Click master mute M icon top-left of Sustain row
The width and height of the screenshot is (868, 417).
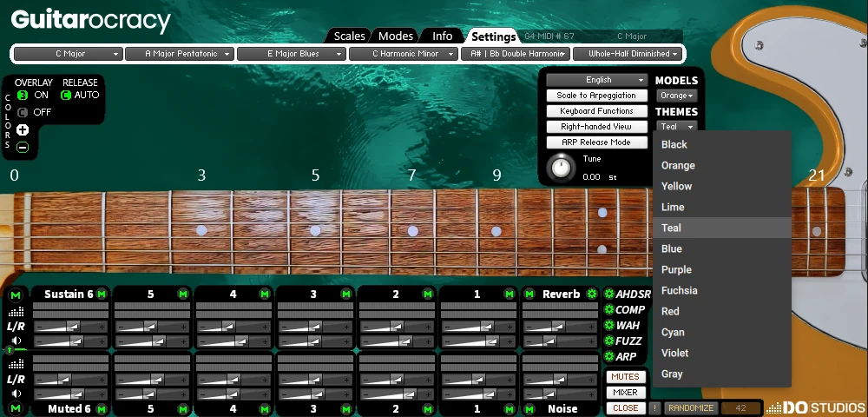(x=16, y=295)
